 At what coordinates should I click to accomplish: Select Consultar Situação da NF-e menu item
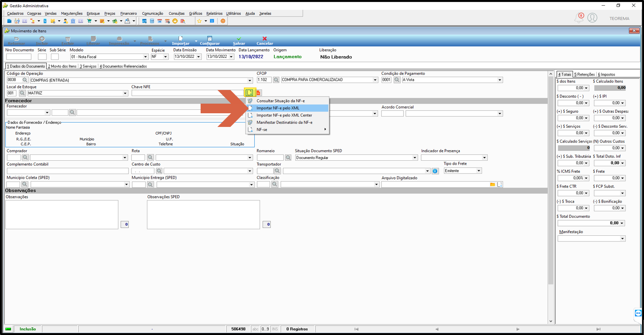tap(287, 101)
